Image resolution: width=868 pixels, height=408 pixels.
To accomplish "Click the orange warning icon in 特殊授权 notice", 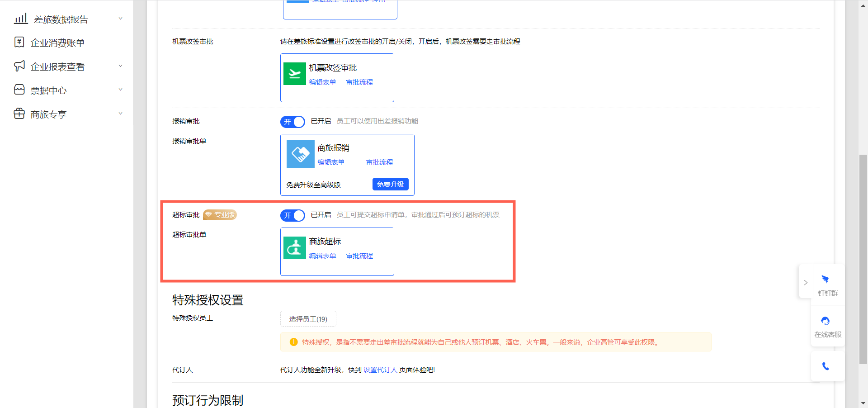I will point(293,342).
